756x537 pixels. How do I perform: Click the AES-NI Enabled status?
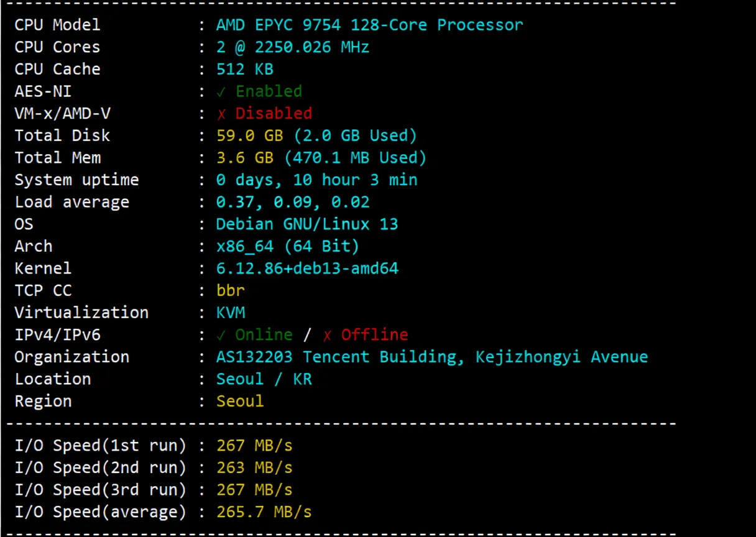(x=259, y=91)
